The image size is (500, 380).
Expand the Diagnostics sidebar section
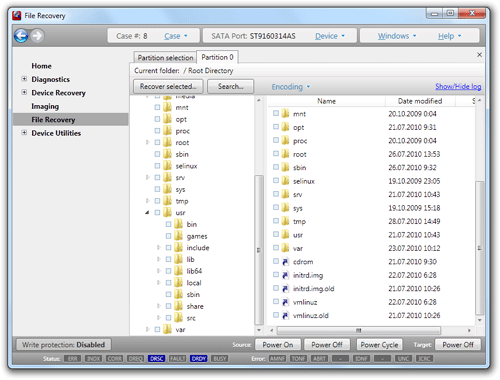click(x=24, y=79)
